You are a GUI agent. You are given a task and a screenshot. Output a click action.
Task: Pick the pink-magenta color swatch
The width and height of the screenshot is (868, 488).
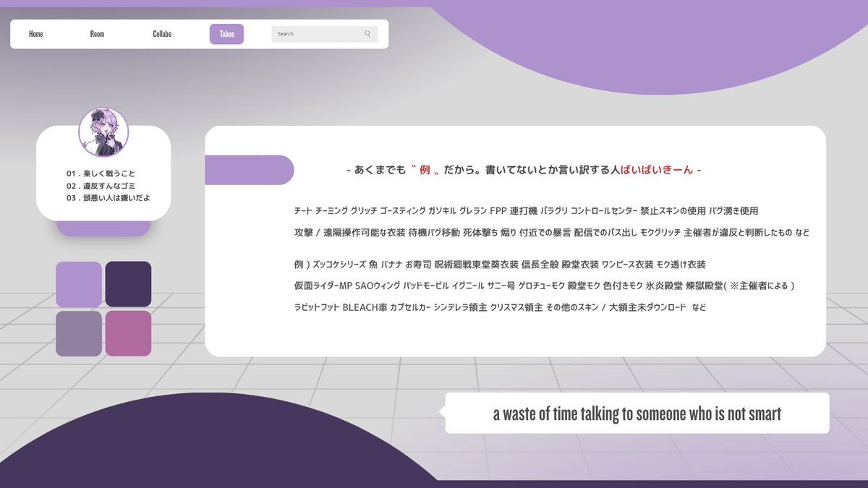[128, 333]
